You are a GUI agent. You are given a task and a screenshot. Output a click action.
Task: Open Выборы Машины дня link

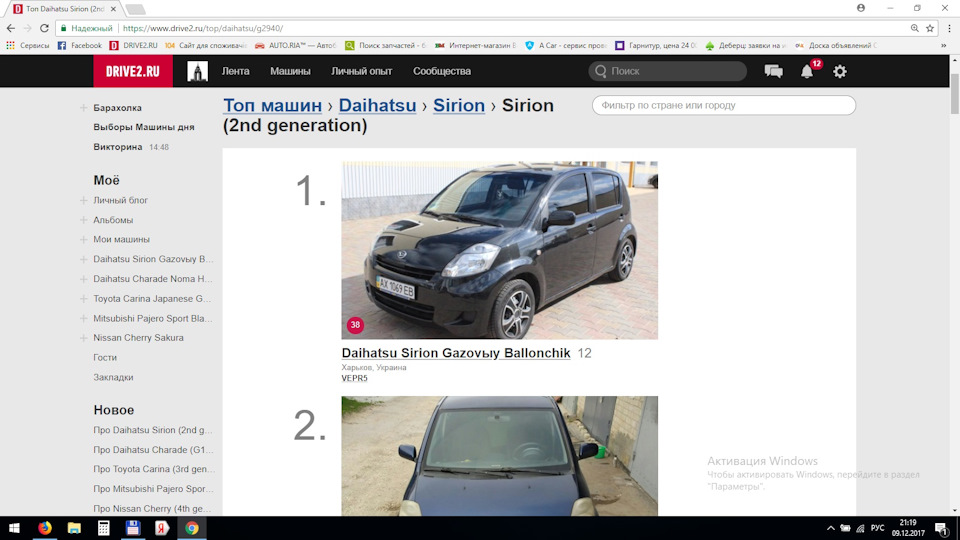click(x=144, y=127)
